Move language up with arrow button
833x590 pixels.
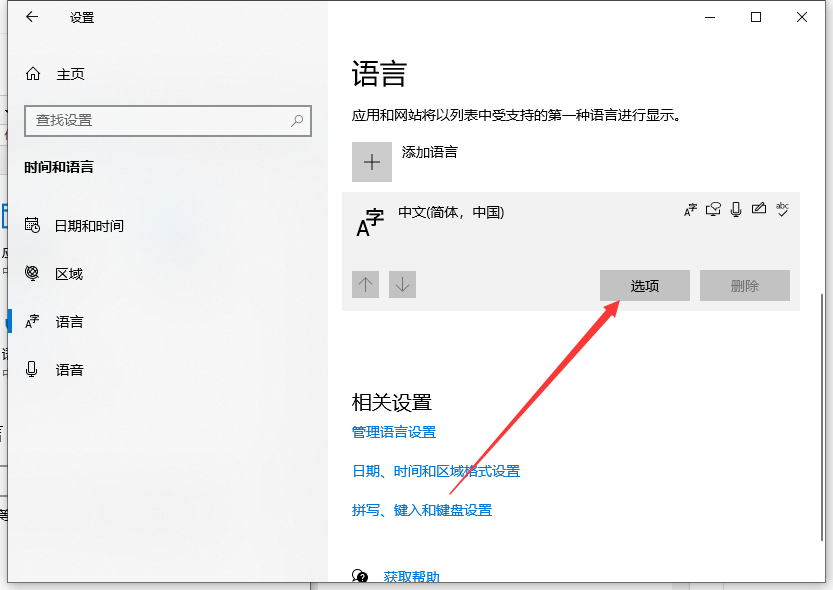click(x=365, y=284)
